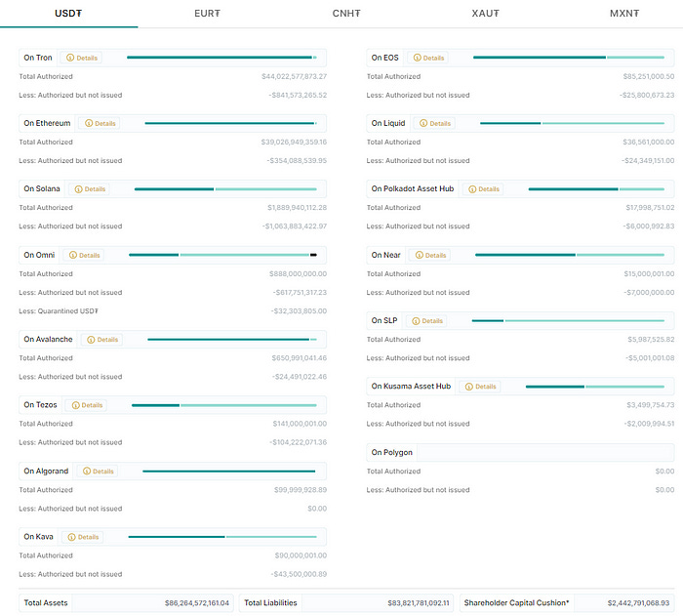
Task: View Details for On Algorand
Action: tap(98, 472)
